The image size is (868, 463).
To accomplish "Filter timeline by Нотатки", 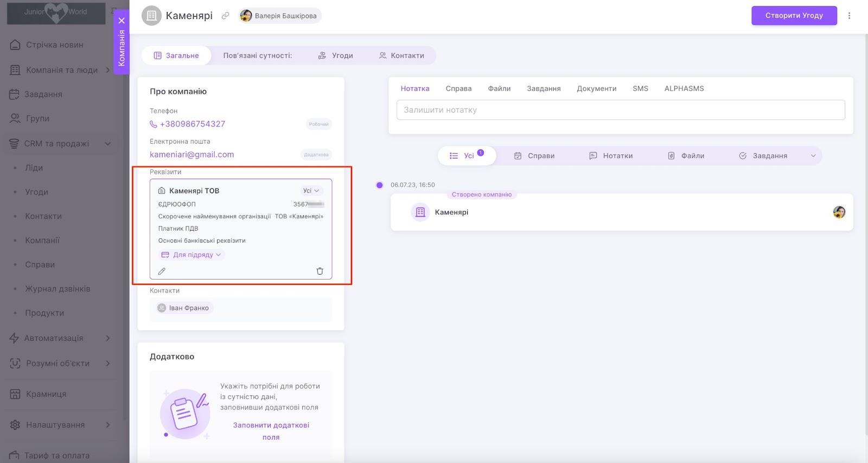I will tap(611, 156).
